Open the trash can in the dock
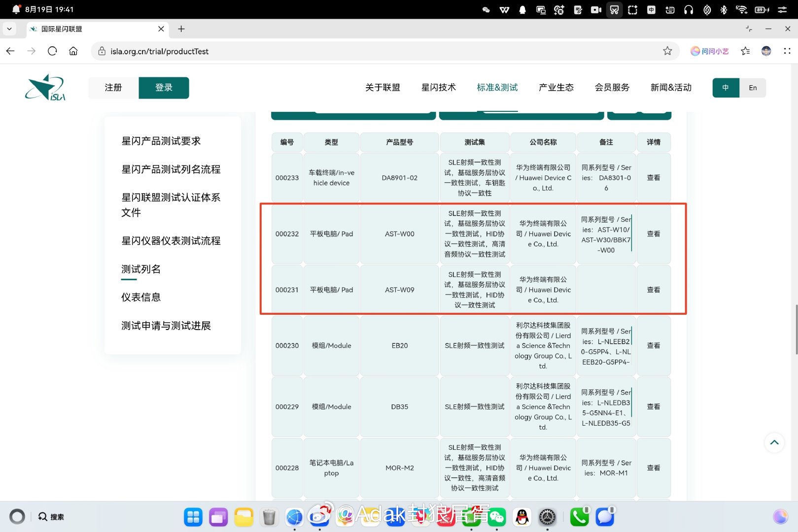 click(x=269, y=517)
